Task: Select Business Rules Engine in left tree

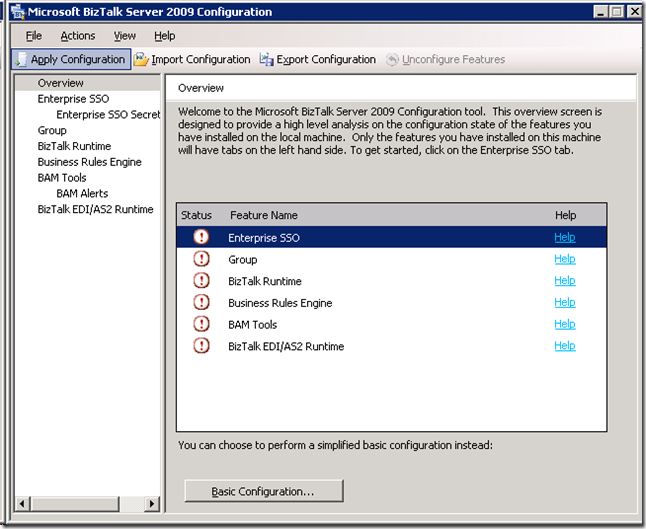Action: tap(89, 162)
